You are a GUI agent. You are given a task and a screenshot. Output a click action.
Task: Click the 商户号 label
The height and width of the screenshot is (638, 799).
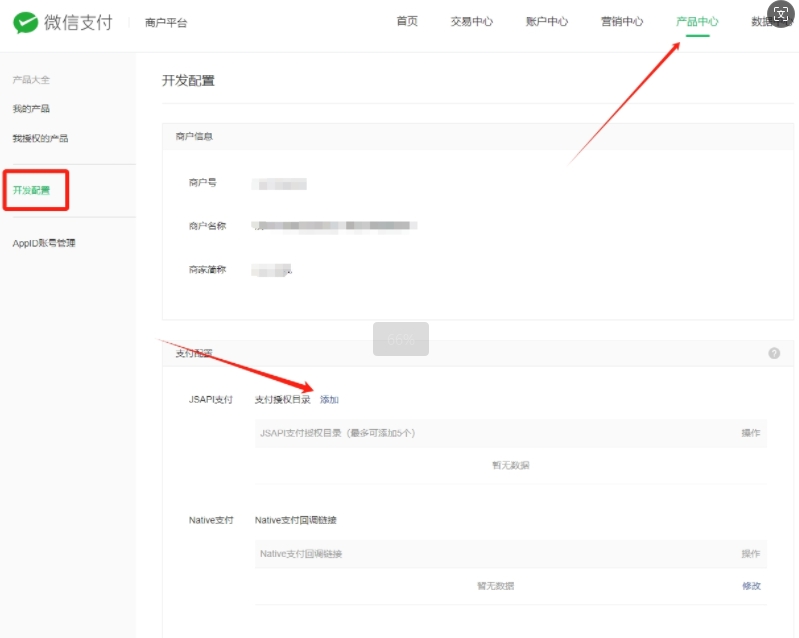[202, 182]
